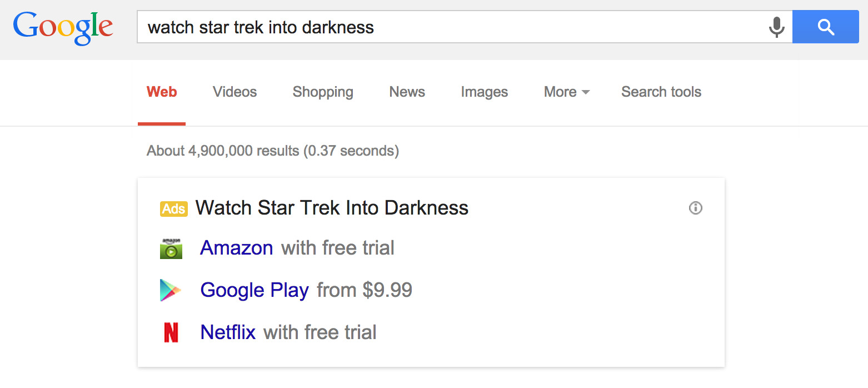Switch to the Videos tab
The height and width of the screenshot is (388, 868).
235,92
